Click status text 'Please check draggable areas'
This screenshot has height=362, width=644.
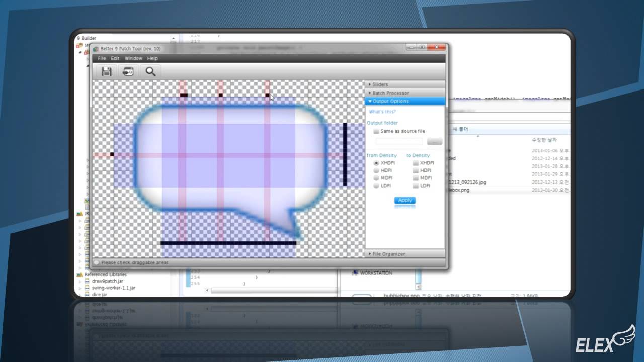[135, 262]
